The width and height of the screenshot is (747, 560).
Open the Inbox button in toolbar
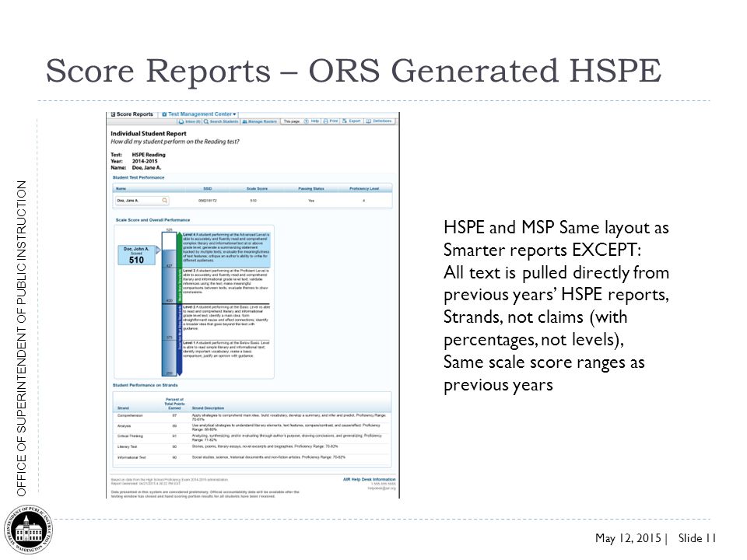(x=190, y=121)
